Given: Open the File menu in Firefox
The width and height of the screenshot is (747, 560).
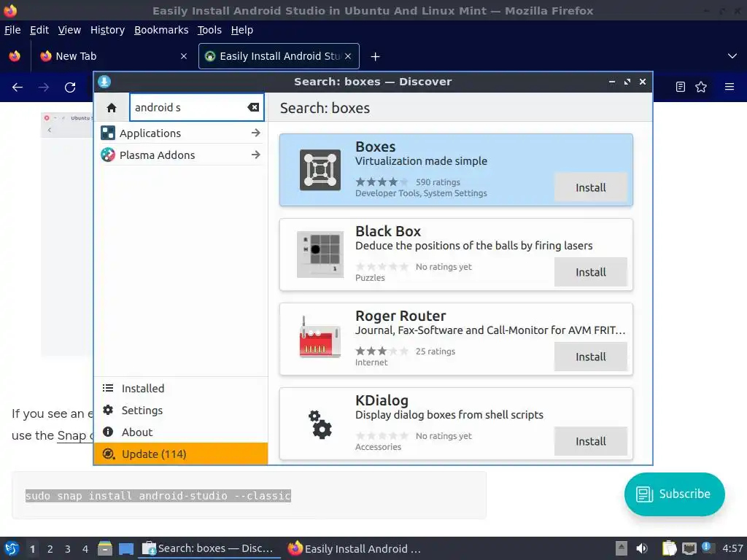Looking at the screenshot, I should (12, 30).
